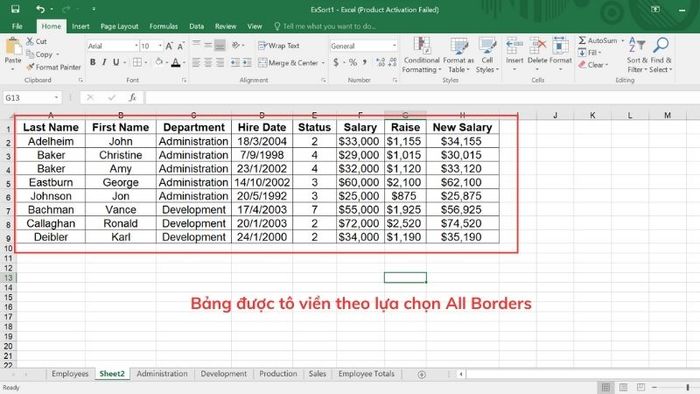The image size is (700, 394).
Task: Decrease the cell indent
Action: click(x=235, y=62)
